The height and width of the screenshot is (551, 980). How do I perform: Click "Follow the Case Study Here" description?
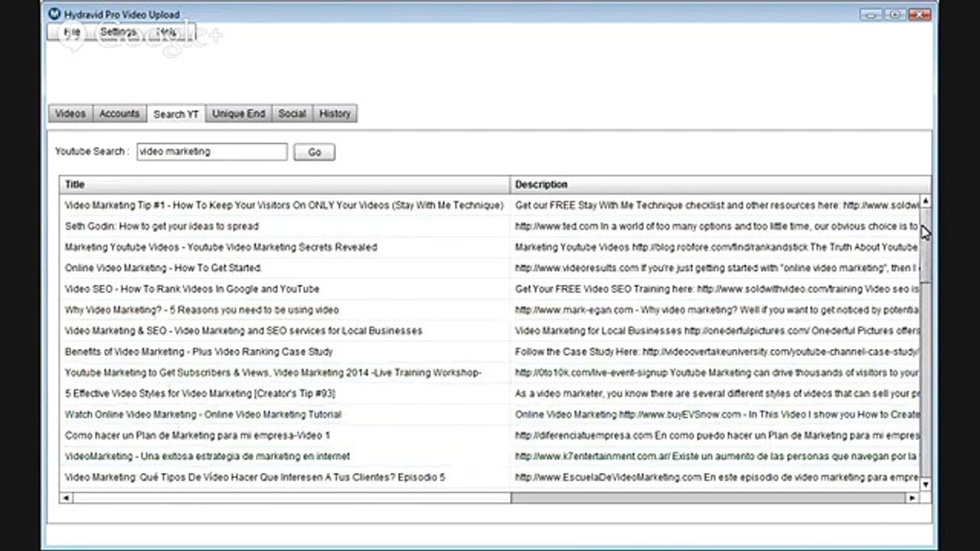[x=715, y=352]
